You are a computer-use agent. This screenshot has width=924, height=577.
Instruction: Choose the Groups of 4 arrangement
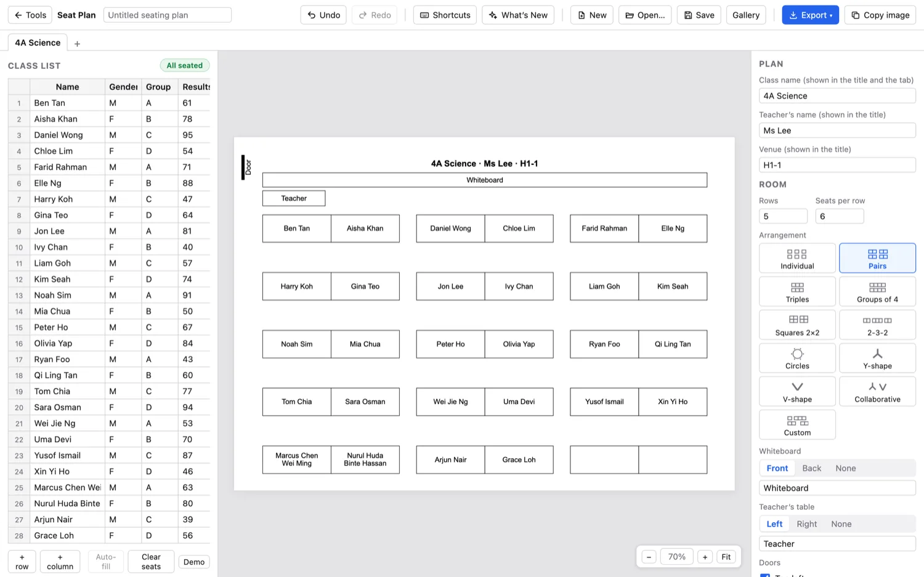tap(877, 291)
